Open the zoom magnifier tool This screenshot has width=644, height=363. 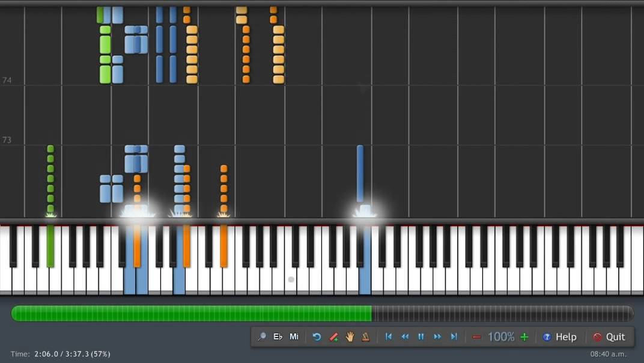(x=262, y=337)
